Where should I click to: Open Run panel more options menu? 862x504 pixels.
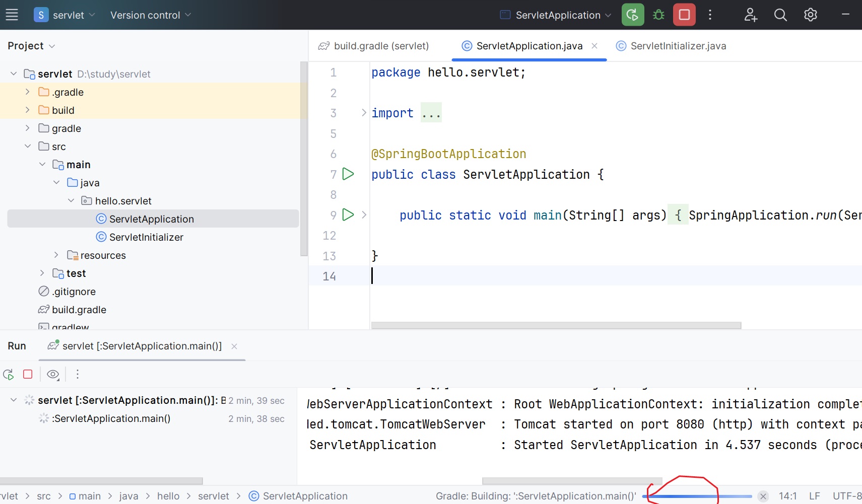tap(77, 374)
